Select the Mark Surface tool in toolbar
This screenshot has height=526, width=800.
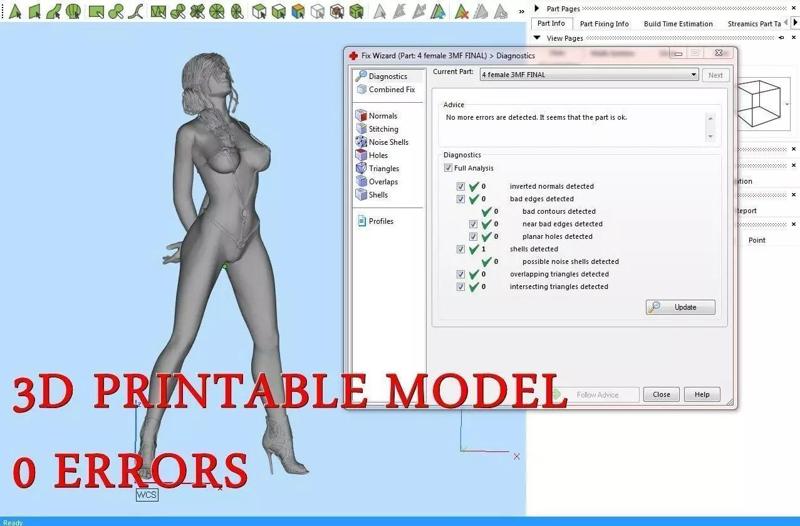[x=54, y=11]
